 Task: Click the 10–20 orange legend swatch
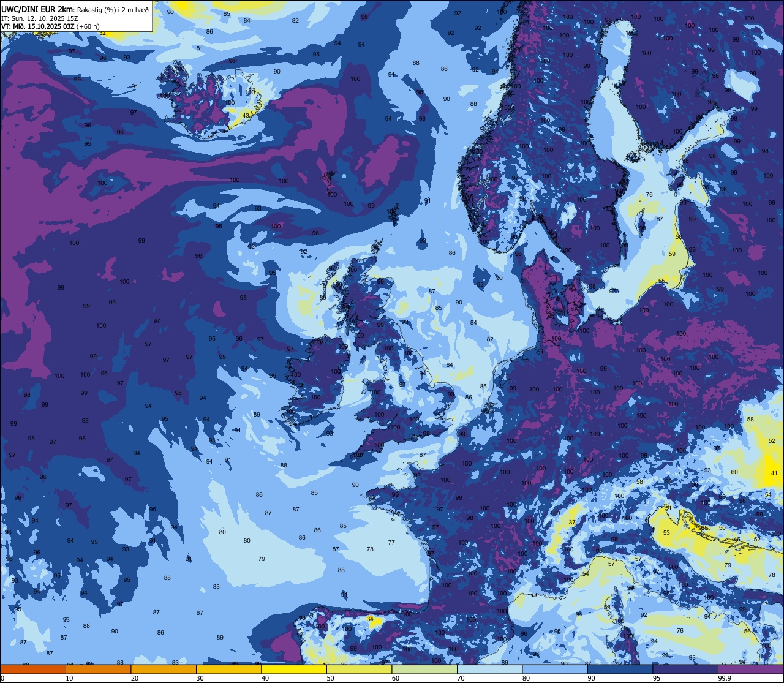click(x=98, y=670)
